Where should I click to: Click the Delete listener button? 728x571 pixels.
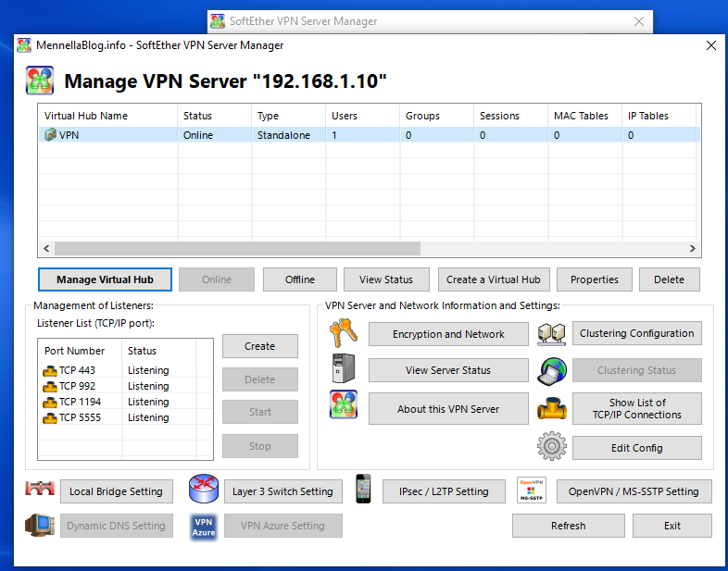pos(260,379)
